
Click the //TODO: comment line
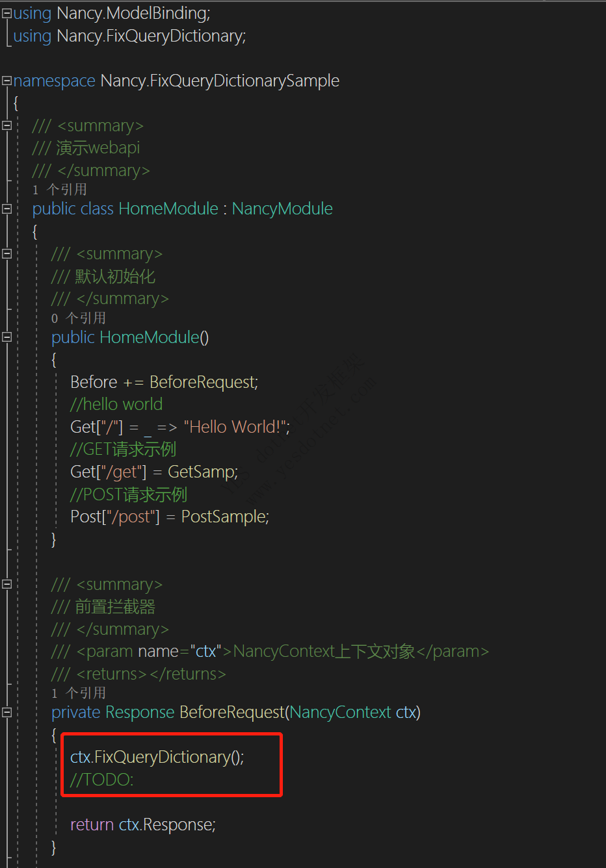click(x=101, y=780)
